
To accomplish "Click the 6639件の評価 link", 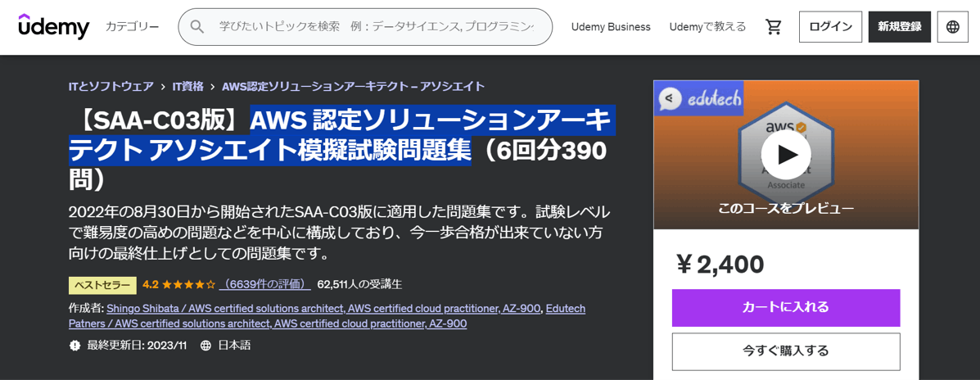I will point(267,284).
